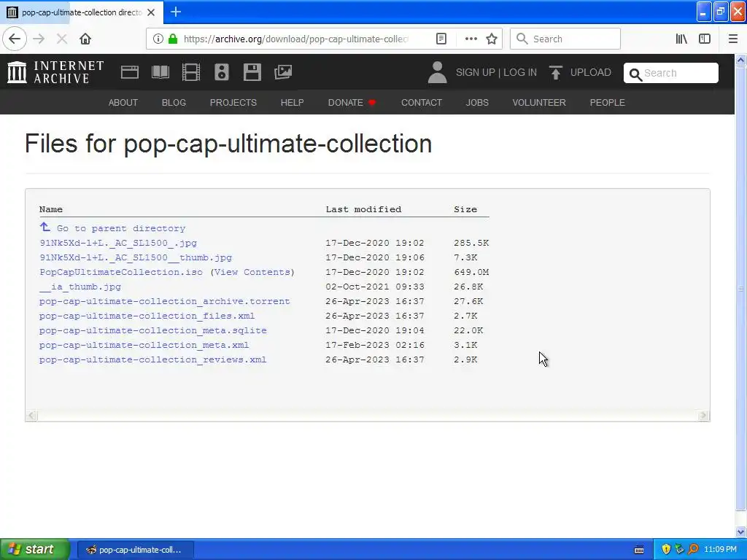747x560 pixels.
Task: Click the page's vertical scrollbar up arrow
Action: 740,60
